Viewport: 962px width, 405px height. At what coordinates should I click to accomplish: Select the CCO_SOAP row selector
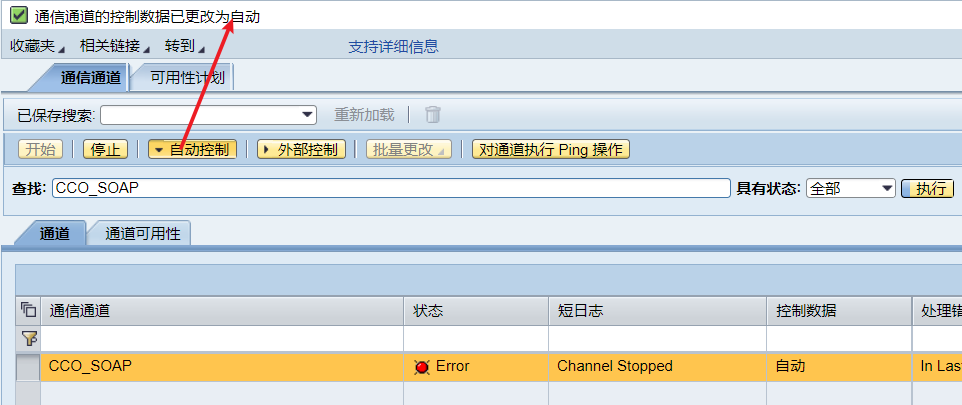click(x=28, y=367)
